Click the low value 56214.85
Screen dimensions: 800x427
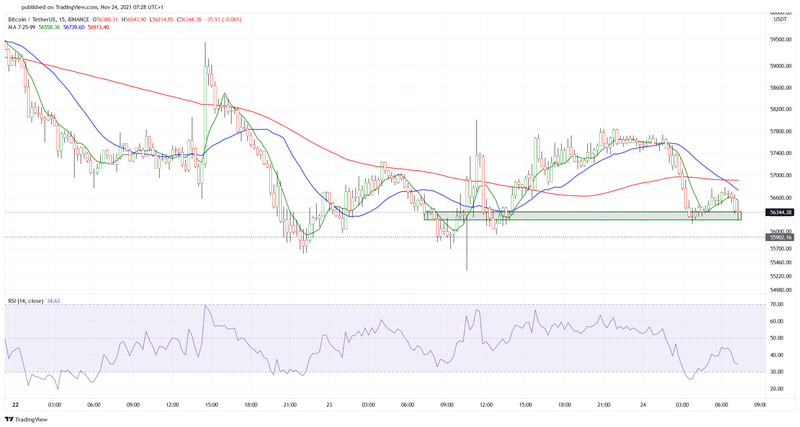[162, 20]
